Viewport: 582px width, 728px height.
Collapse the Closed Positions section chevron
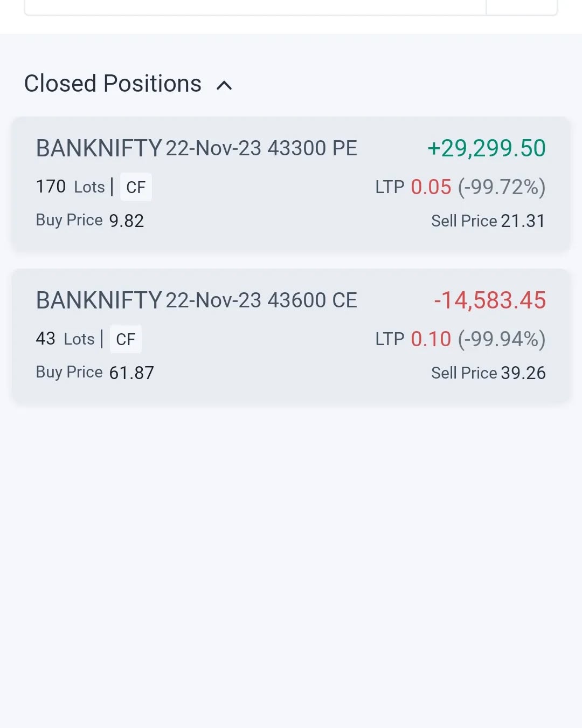coord(224,85)
